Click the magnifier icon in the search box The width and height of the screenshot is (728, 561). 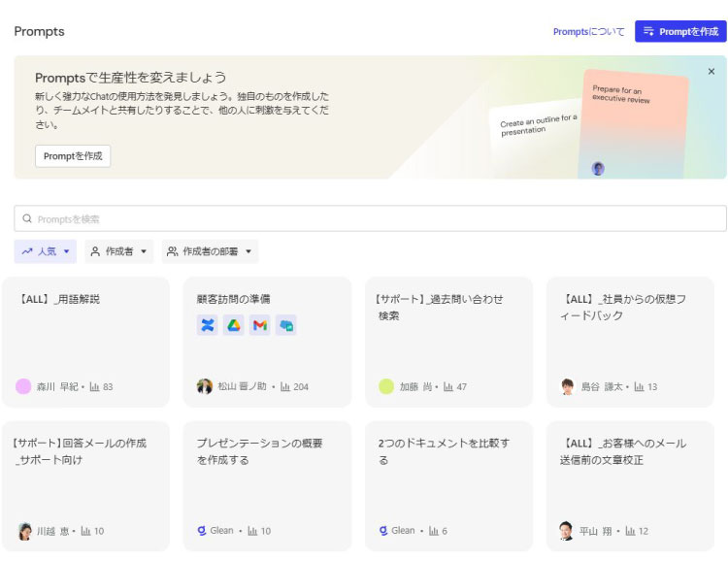(27, 218)
